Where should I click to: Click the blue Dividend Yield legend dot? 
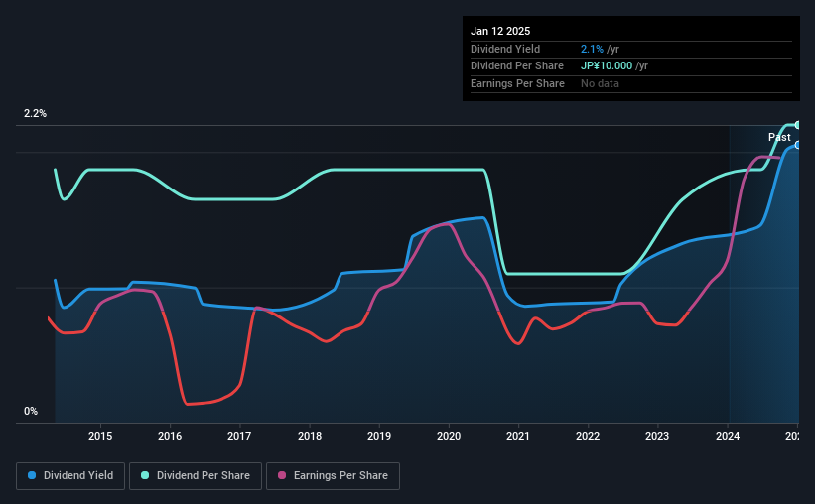click(x=32, y=475)
